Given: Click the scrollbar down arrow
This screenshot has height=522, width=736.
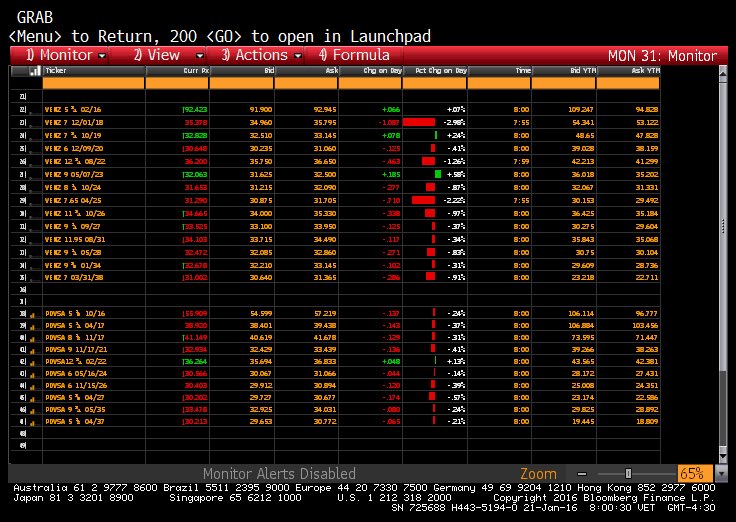Looking at the screenshot, I should coord(723,456).
